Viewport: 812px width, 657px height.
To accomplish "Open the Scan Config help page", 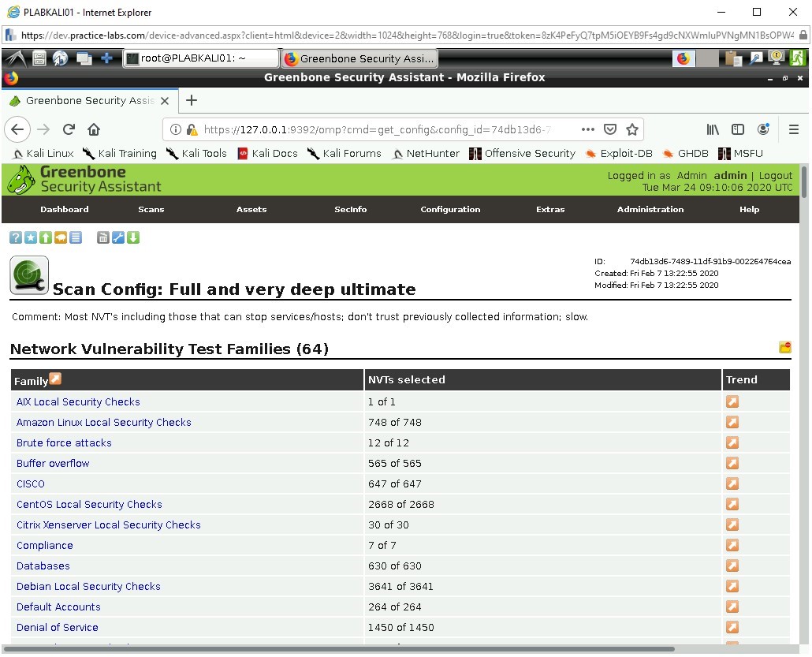I will (x=15, y=237).
